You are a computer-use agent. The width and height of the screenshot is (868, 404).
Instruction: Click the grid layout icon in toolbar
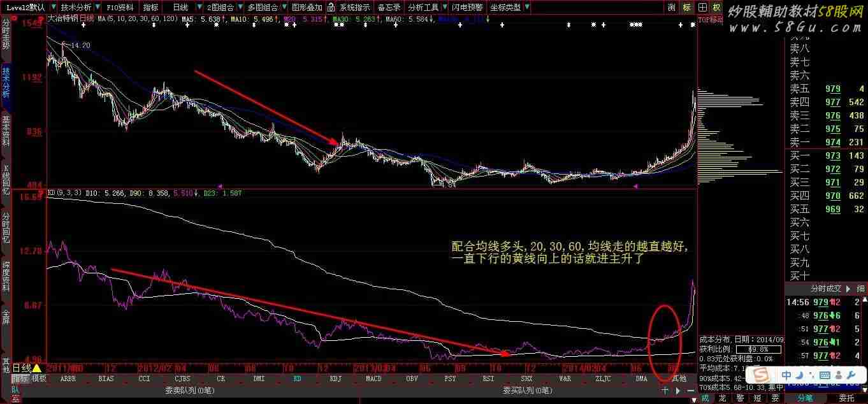702,8
